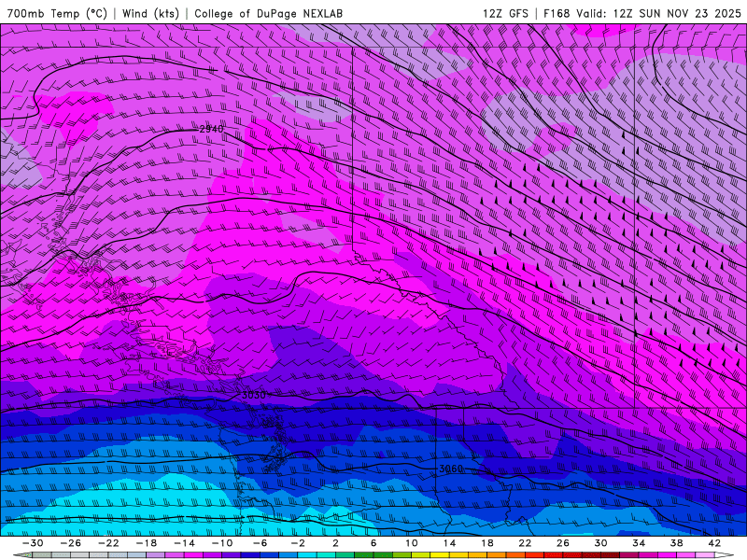Click the 22 colorbar tick label

(525, 543)
